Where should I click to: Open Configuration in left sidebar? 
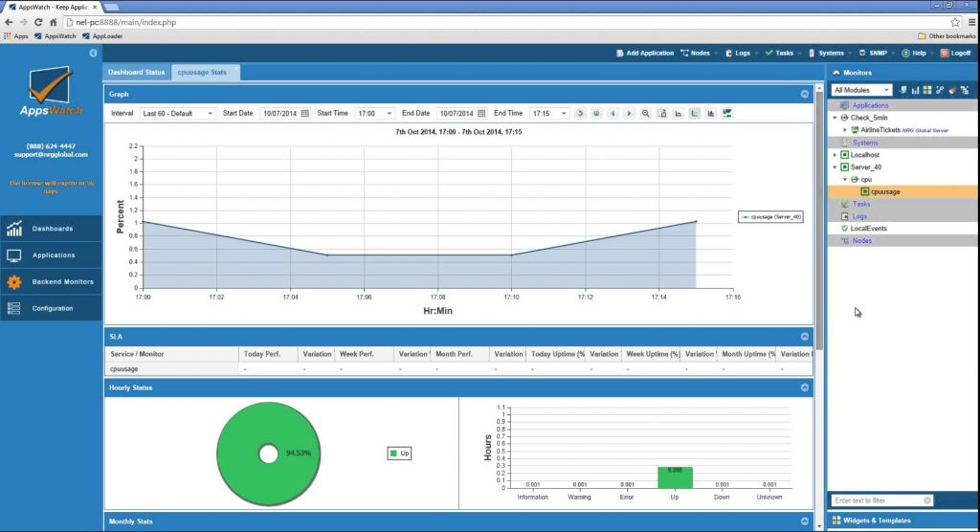click(x=51, y=308)
